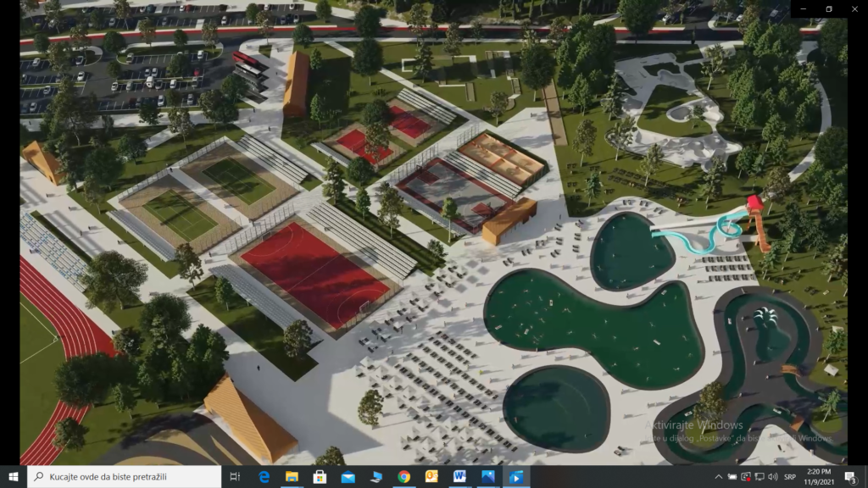Open Outlook from the taskbar
Image resolution: width=868 pixels, height=488 pixels.
click(x=431, y=476)
